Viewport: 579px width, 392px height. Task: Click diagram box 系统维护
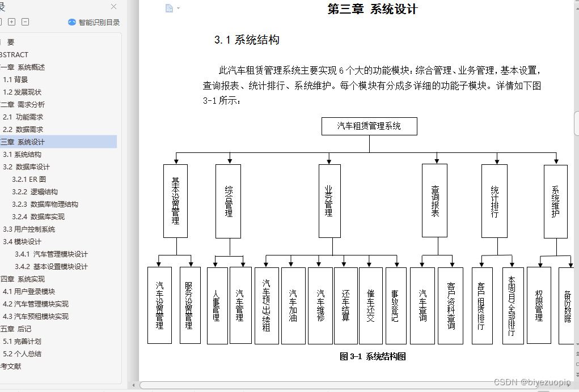pyautogui.click(x=556, y=201)
